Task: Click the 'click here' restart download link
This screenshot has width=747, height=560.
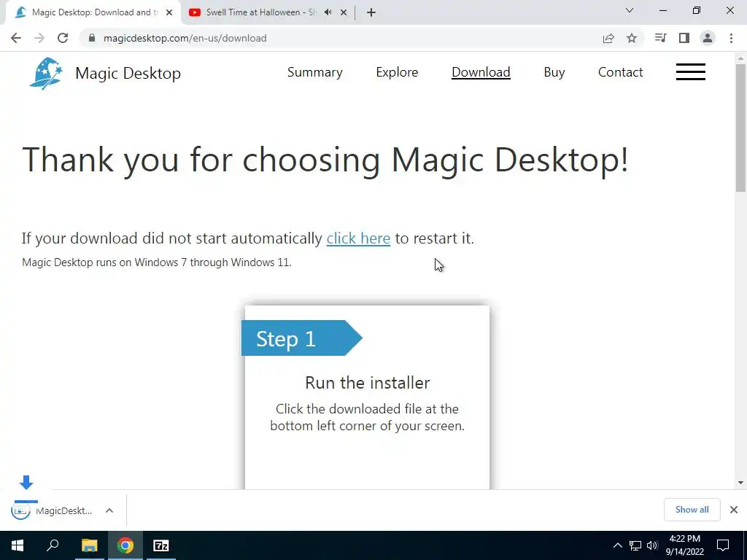Action: (x=358, y=238)
